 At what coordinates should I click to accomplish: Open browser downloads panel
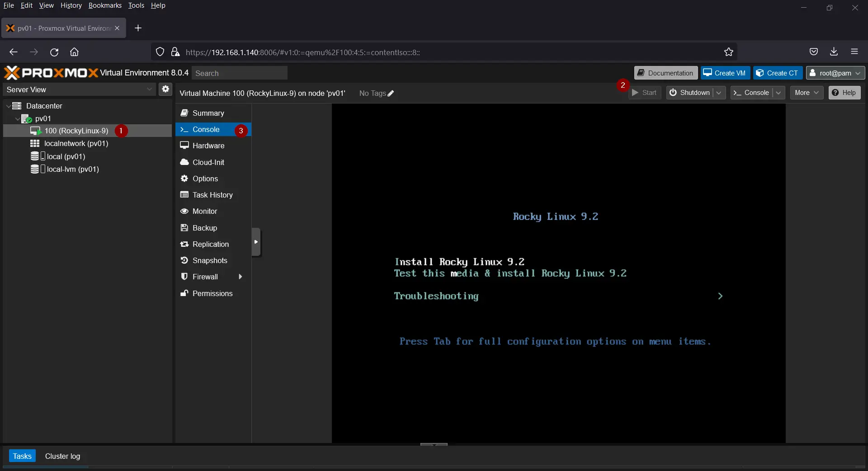tap(834, 52)
